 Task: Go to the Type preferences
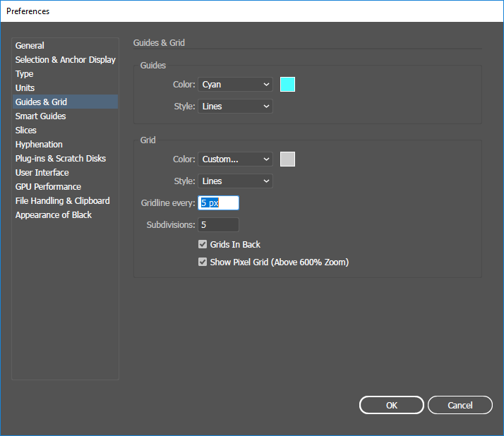[x=65, y=74]
